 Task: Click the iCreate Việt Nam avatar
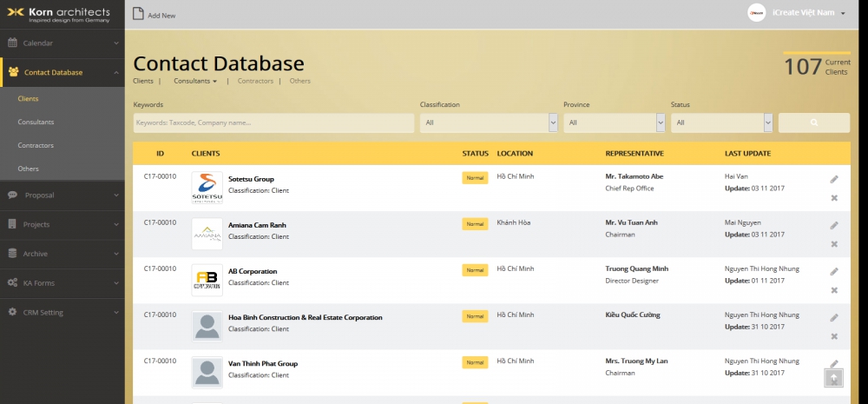(756, 13)
